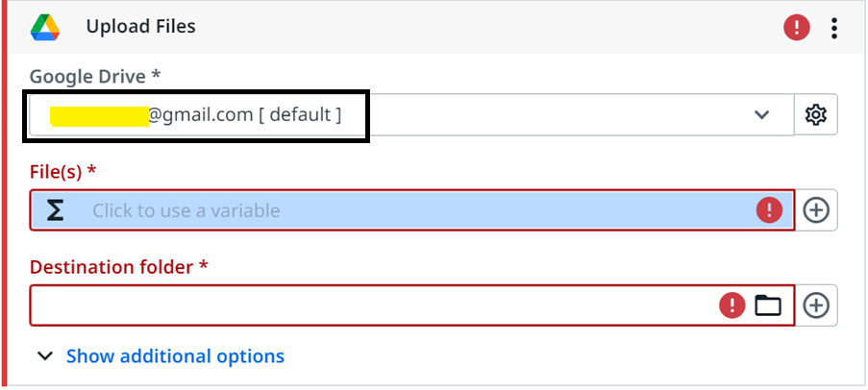Click the Upload Files activity title
The height and width of the screenshot is (390, 868).
coord(140,27)
